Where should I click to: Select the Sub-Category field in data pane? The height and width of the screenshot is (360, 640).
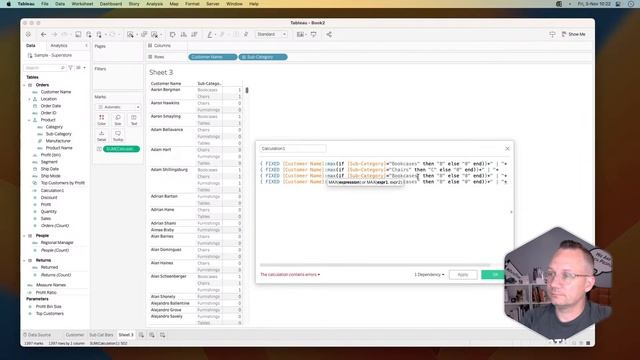(58, 134)
